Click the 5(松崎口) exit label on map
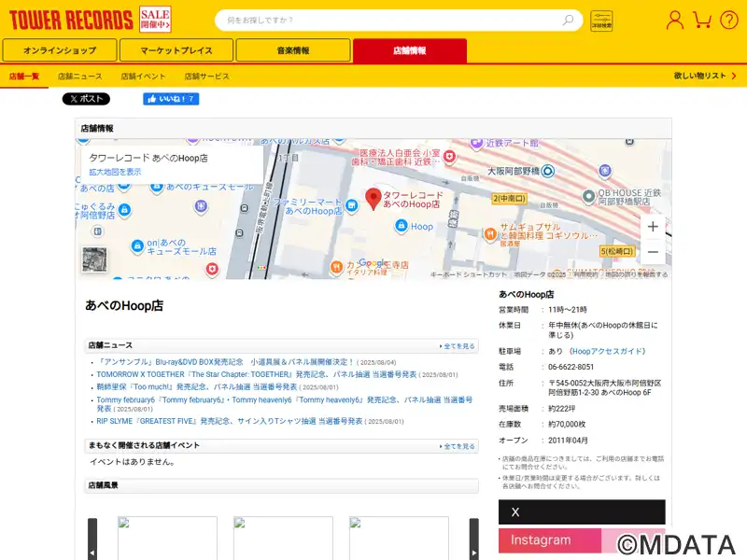The image size is (747, 560). 617,251
